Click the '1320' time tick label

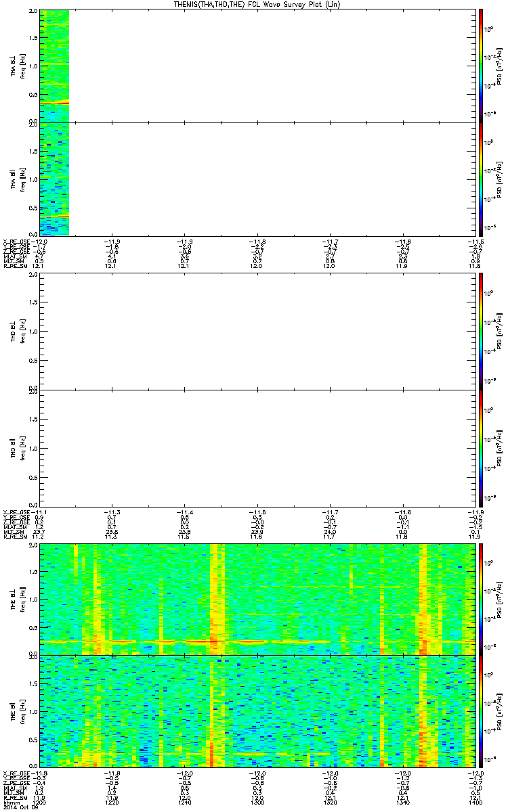coord(330,803)
